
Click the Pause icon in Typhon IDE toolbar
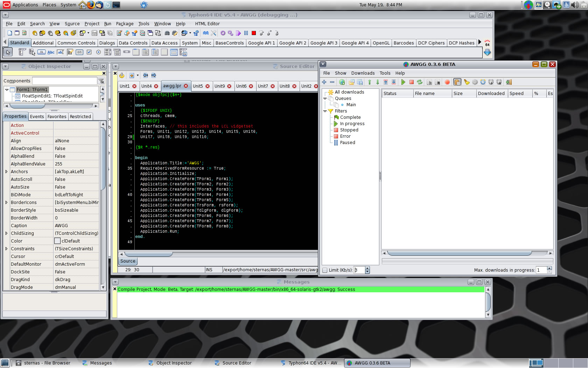[x=246, y=33]
